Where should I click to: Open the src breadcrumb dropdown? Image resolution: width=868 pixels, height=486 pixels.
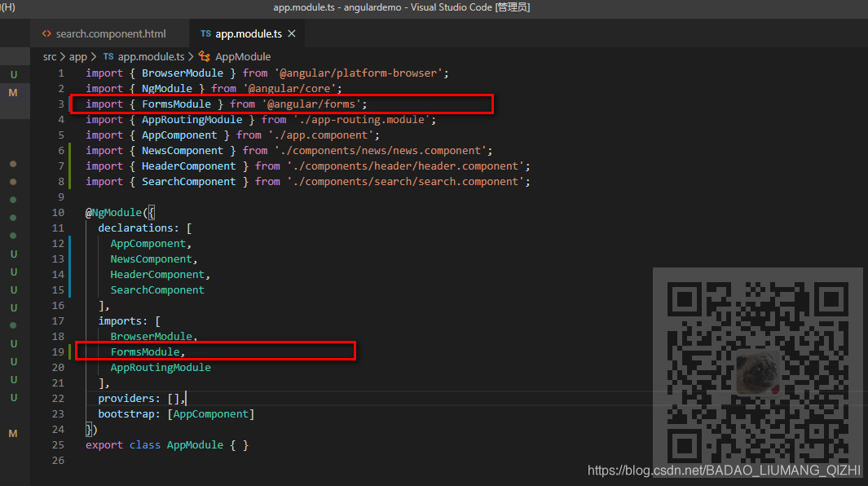pyautogui.click(x=50, y=56)
